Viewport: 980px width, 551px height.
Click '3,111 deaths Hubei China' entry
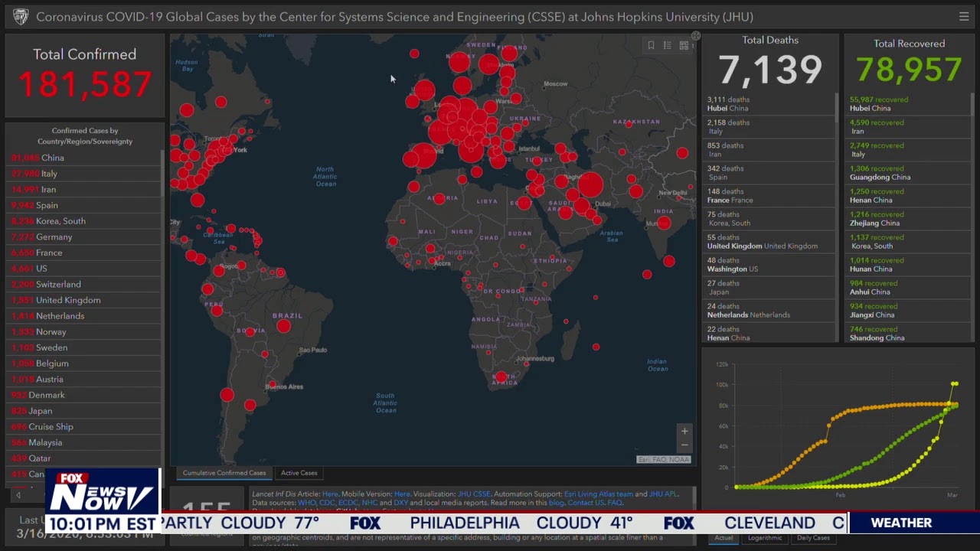tap(769, 104)
